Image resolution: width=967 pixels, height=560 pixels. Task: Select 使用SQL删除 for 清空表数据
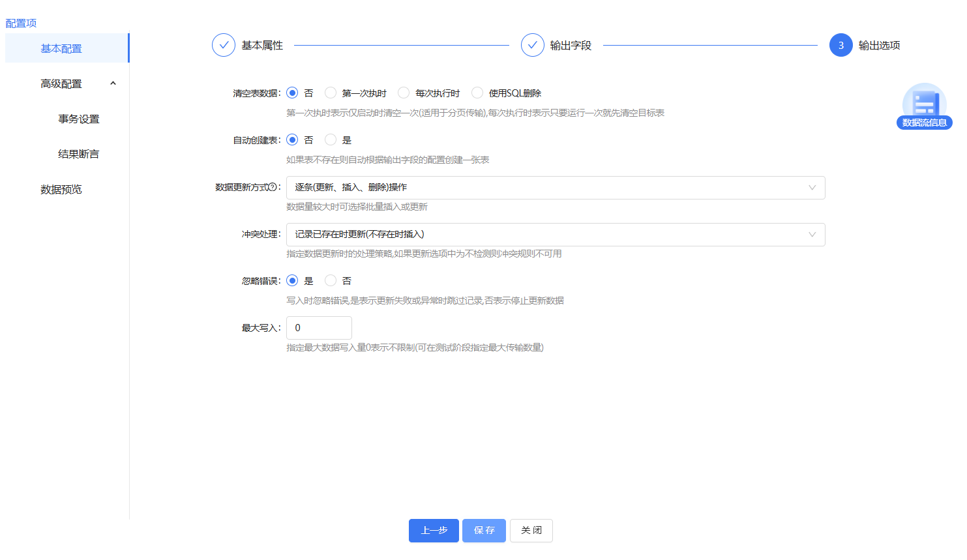477,93
